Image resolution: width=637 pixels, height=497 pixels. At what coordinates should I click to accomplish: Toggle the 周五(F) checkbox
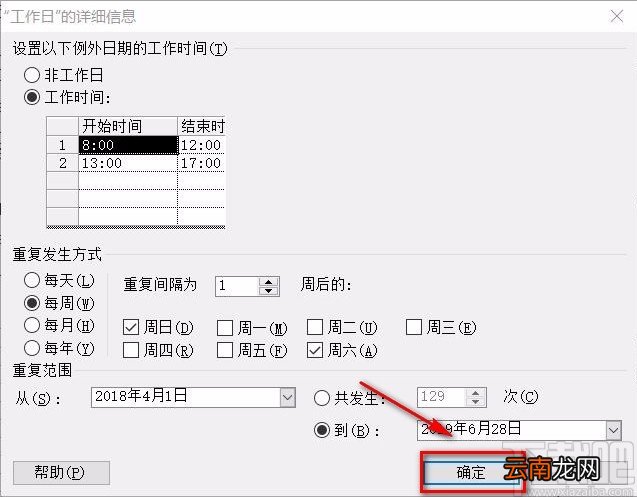pyautogui.click(x=225, y=350)
